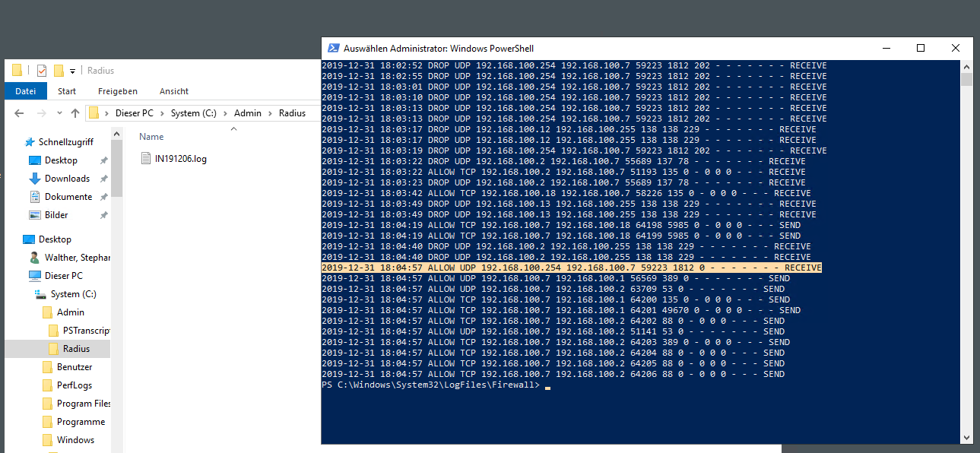
Task: Go up one folder level
Action: pos(75,113)
